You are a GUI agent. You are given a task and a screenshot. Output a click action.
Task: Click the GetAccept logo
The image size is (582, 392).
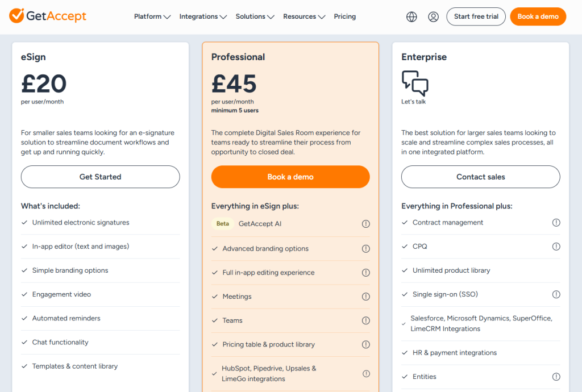[48, 16]
